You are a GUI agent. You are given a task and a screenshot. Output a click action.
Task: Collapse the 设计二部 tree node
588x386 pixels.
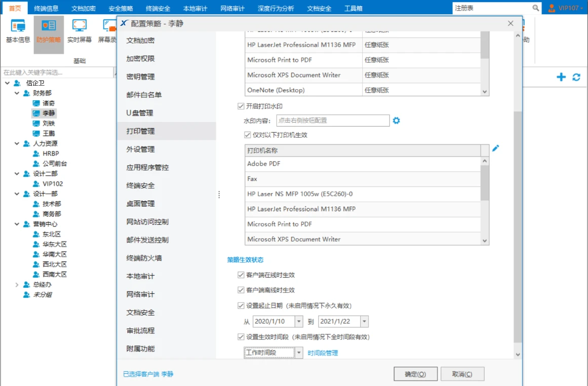17,174
